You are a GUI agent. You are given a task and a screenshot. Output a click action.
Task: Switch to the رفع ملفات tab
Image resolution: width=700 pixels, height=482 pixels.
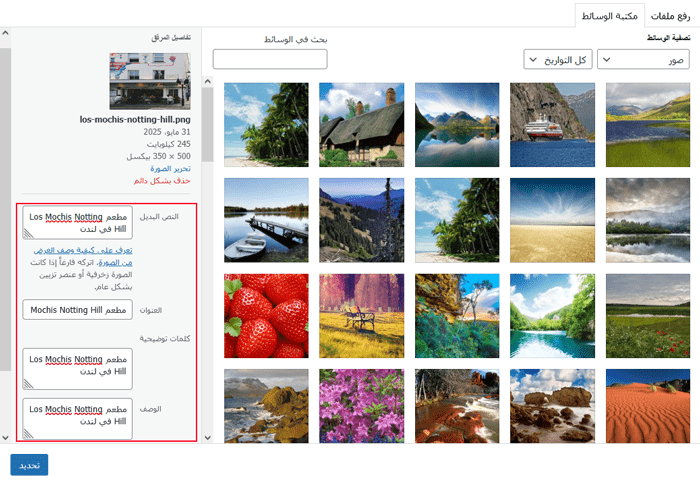[670, 16]
